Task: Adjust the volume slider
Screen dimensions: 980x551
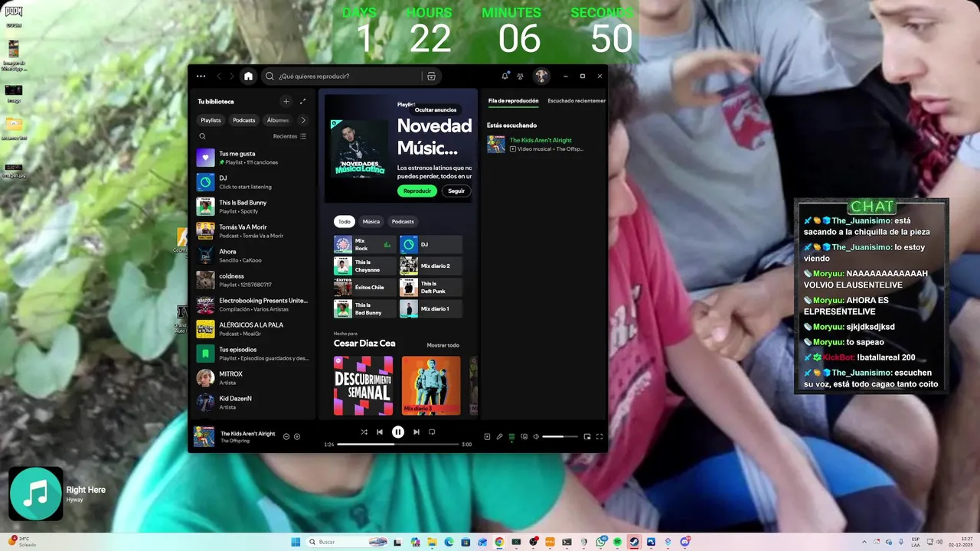Action: [x=559, y=436]
